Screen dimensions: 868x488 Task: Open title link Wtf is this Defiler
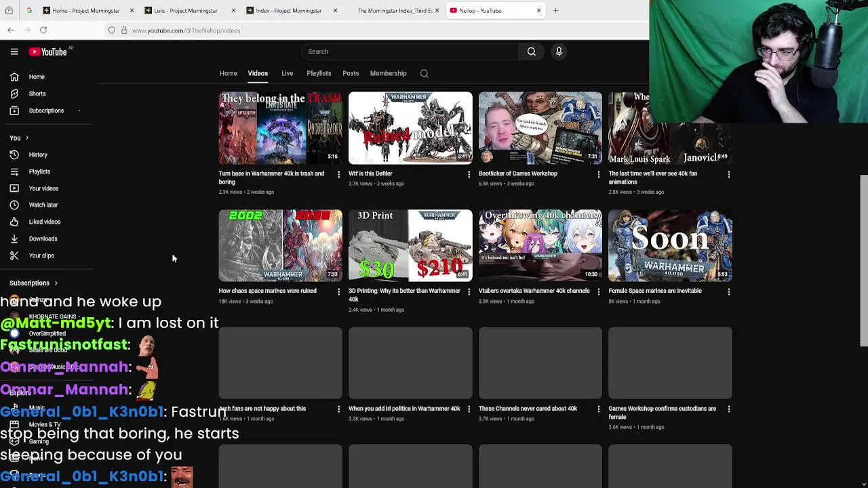pyautogui.click(x=370, y=174)
